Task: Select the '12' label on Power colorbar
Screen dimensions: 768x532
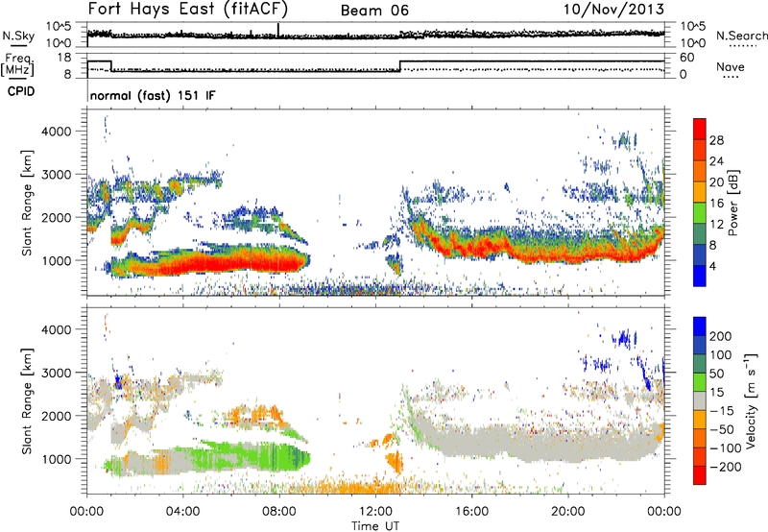Action: (716, 225)
